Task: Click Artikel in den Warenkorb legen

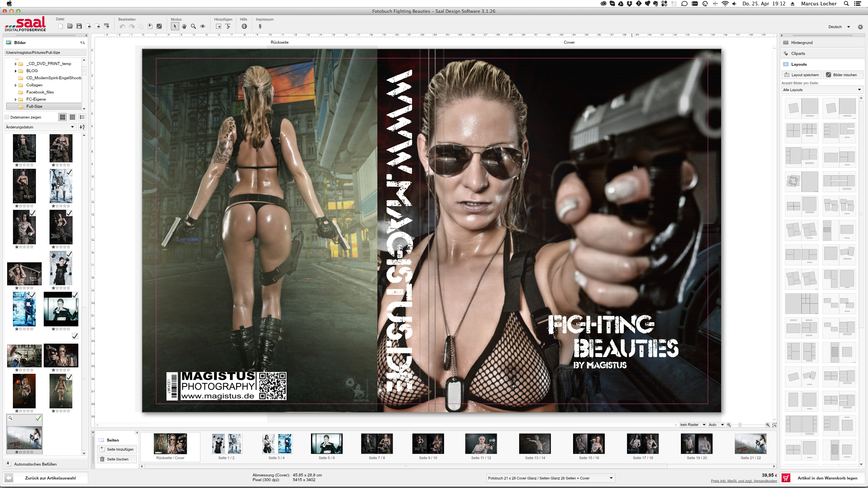Action: coord(823,478)
